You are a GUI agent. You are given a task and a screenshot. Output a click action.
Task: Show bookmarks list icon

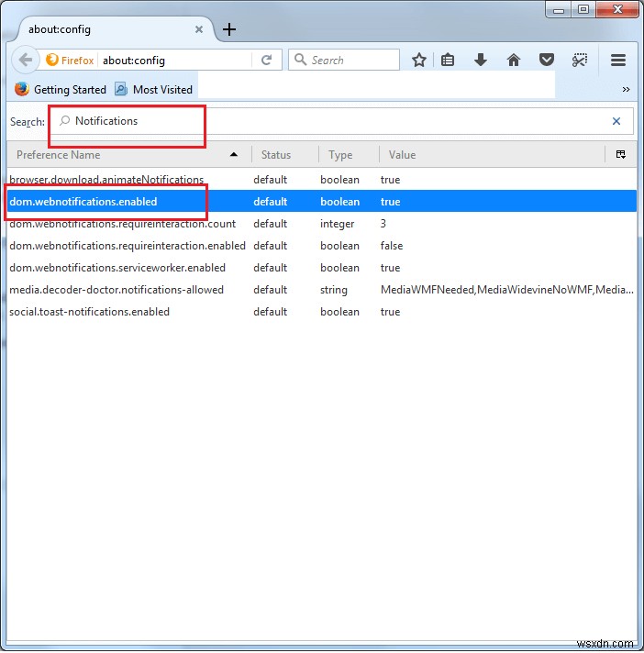(x=448, y=60)
